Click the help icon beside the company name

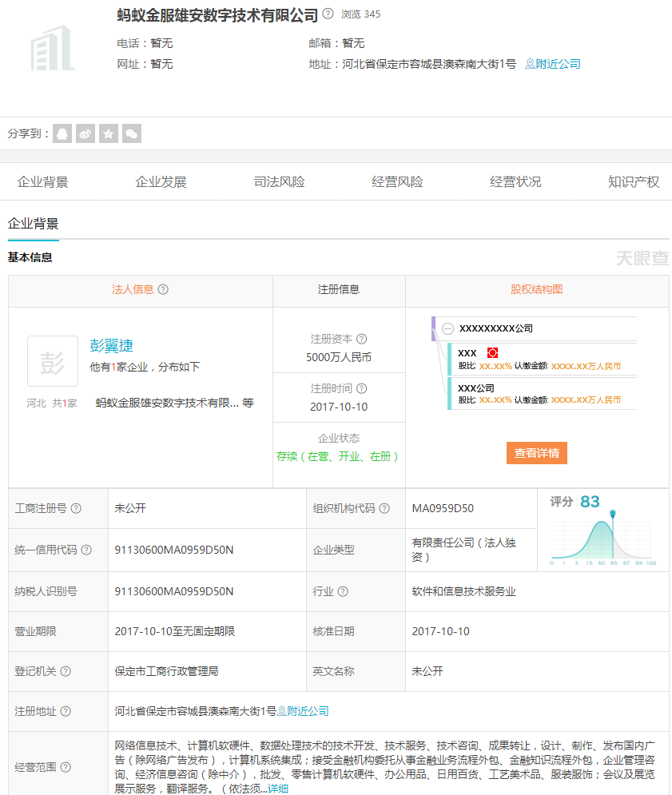click(328, 14)
